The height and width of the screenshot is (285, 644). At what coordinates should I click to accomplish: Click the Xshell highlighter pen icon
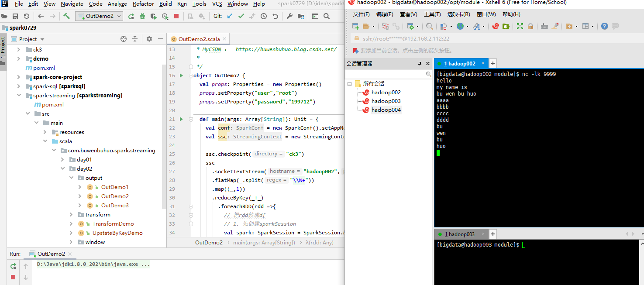click(x=555, y=26)
